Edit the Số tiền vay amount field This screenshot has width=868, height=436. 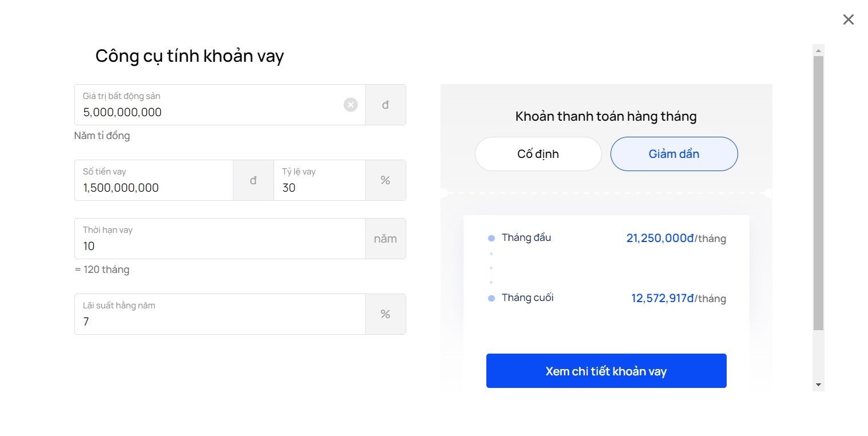tap(154, 180)
